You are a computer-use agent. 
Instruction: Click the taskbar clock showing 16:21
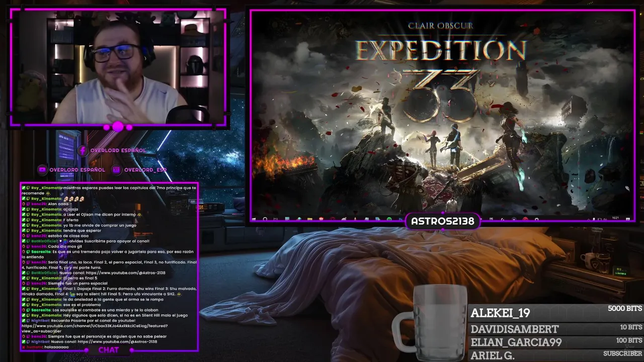[x=615, y=218]
